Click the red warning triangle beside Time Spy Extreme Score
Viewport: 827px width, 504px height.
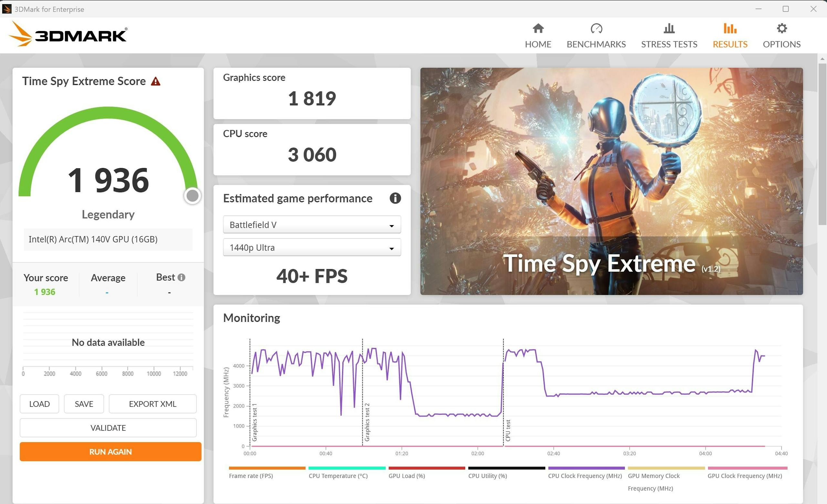click(155, 81)
